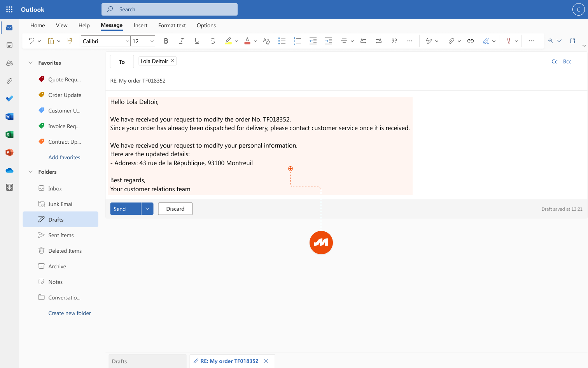Viewport: 588px width, 368px height.
Task: Click the Search box
Action: coord(170,9)
